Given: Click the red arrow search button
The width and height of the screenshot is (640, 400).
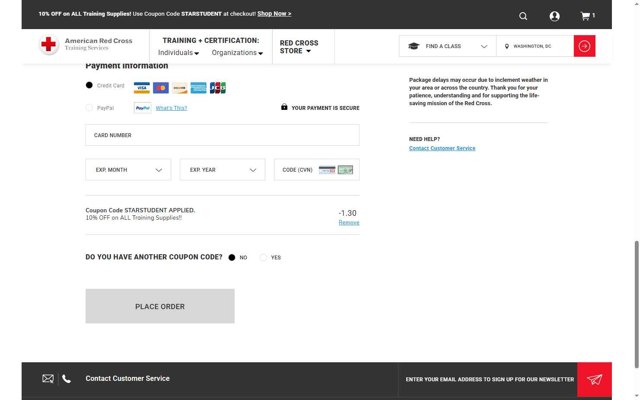Looking at the screenshot, I should tap(584, 46).
